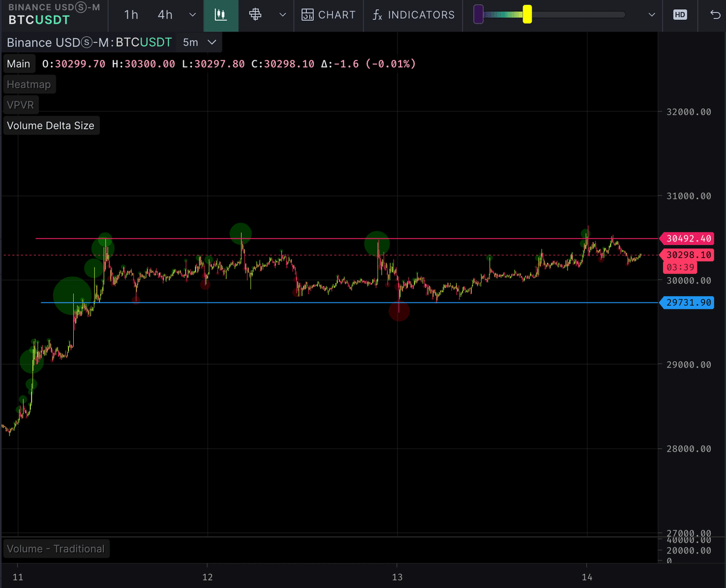Click the Binance USDⓈ-M BTCUSDT chart title

[90, 42]
